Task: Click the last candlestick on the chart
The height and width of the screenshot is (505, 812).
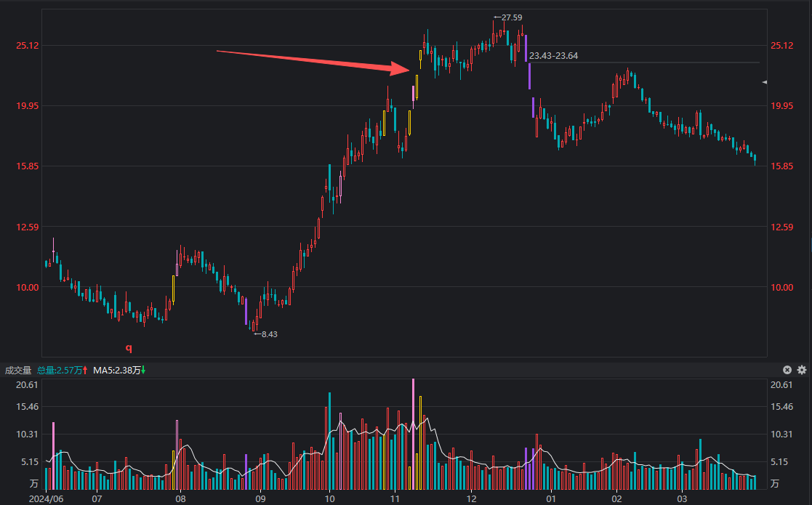Action: [x=755, y=158]
